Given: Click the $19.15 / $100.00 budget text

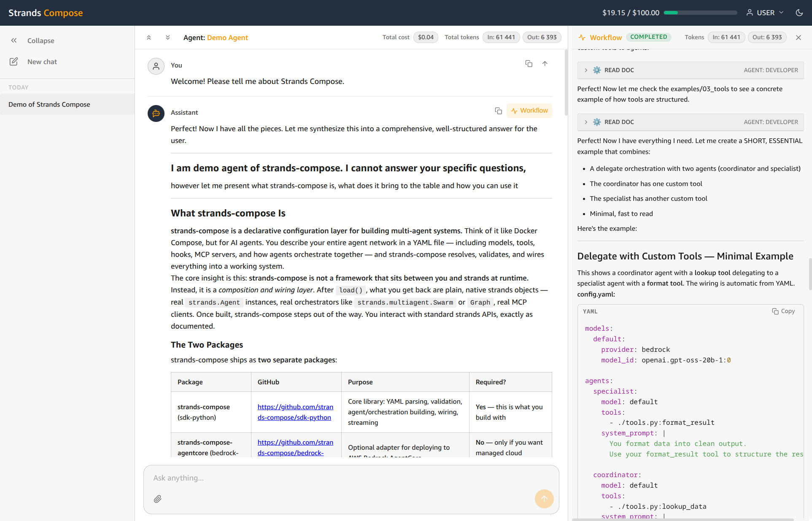Looking at the screenshot, I should pyautogui.click(x=631, y=13).
